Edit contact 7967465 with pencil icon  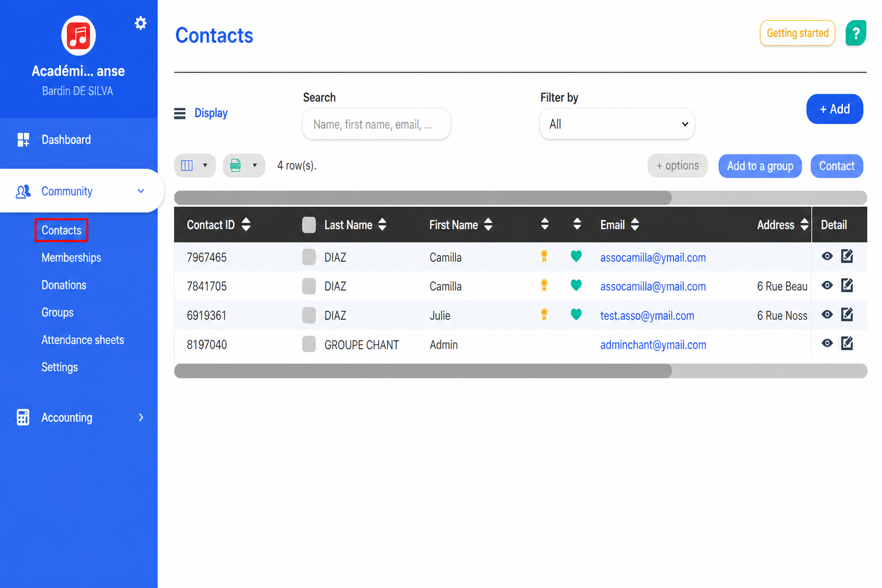coord(847,256)
